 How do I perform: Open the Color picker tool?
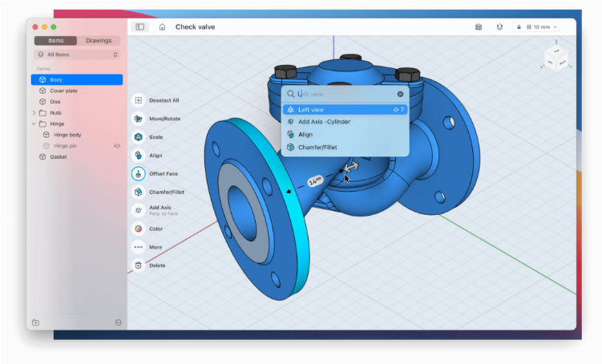click(x=139, y=229)
